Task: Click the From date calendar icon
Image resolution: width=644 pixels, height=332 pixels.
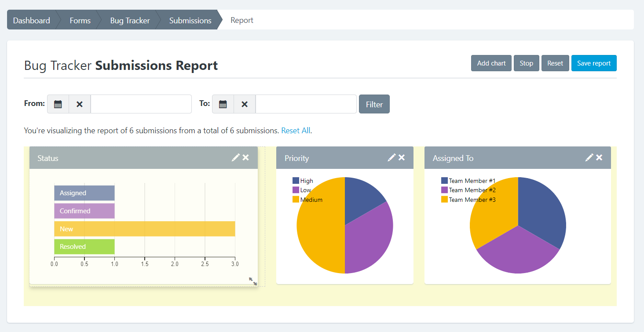Action: coord(58,104)
